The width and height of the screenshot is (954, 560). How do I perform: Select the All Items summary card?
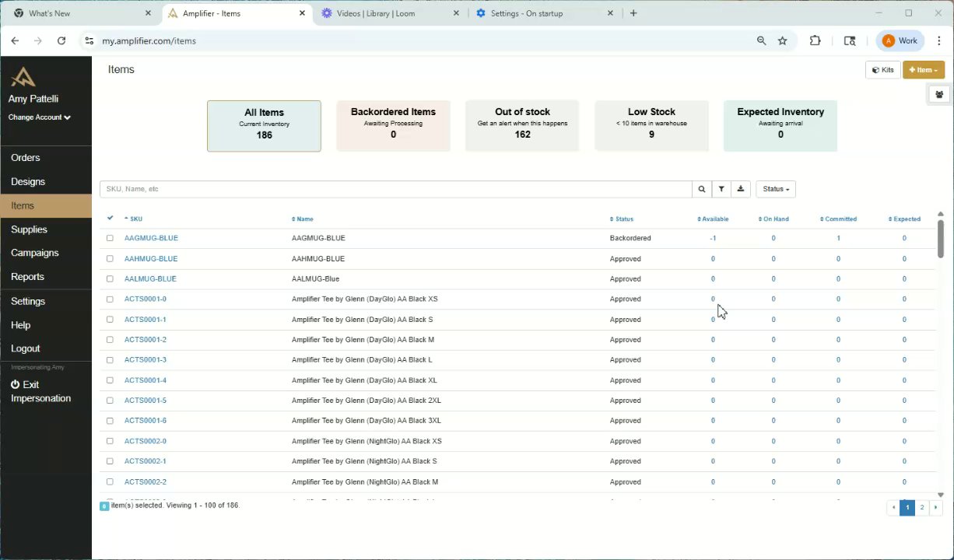point(264,126)
